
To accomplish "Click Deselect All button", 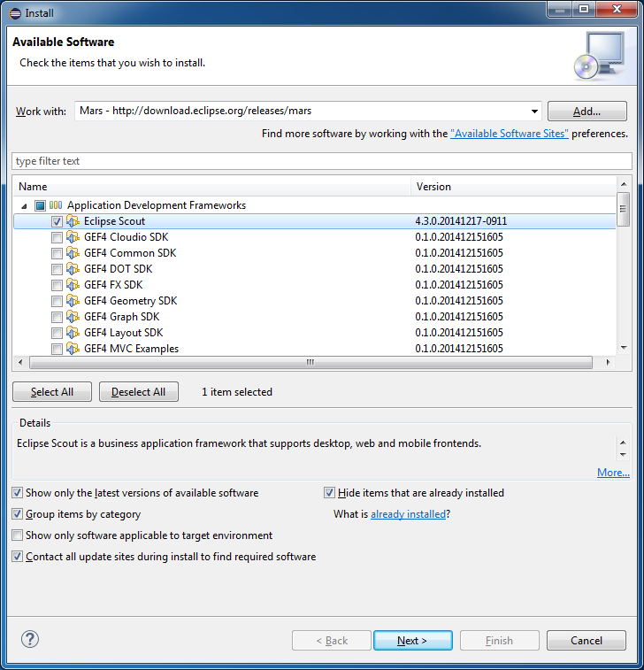I will coord(138,392).
